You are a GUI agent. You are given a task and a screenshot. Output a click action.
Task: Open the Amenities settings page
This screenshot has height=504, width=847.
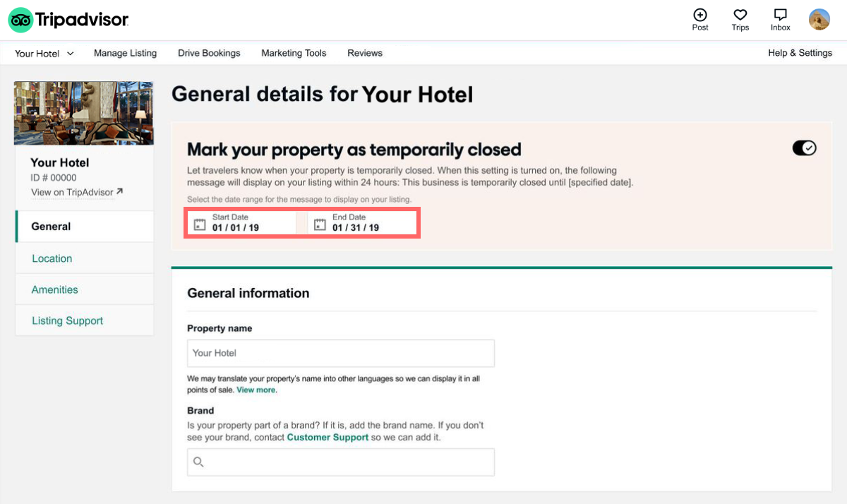(55, 289)
